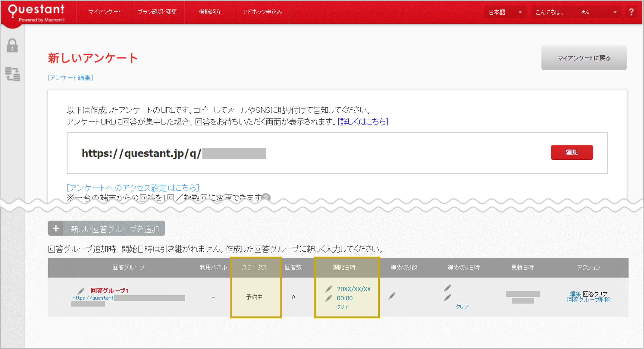Click the アクション column header
Screen dimensions: 644x349
pyautogui.click(x=589, y=267)
